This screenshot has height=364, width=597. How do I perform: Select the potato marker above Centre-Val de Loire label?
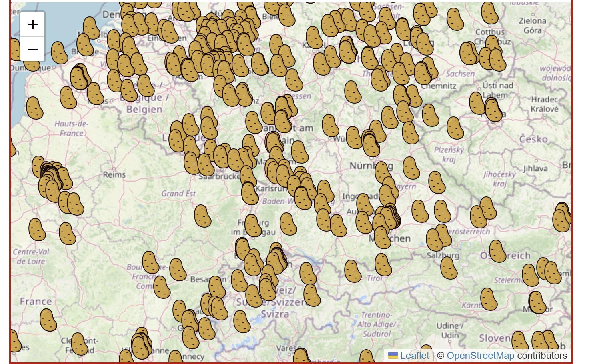37,230
